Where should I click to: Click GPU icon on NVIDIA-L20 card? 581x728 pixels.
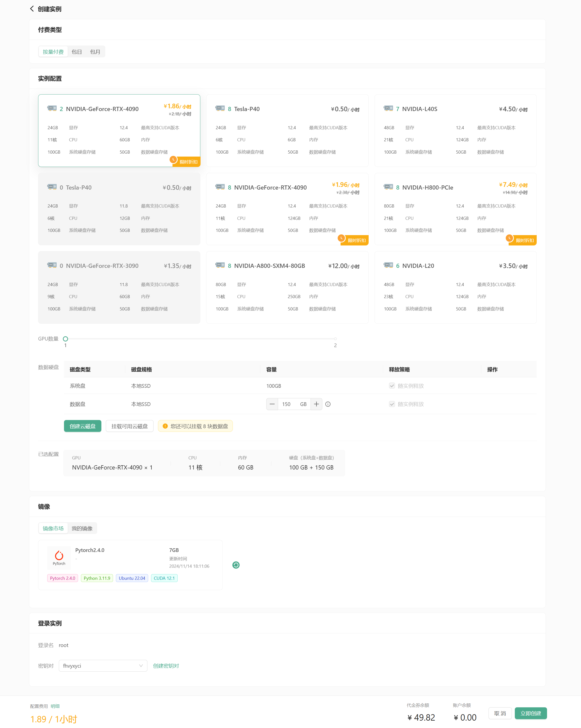pos(388,265)
